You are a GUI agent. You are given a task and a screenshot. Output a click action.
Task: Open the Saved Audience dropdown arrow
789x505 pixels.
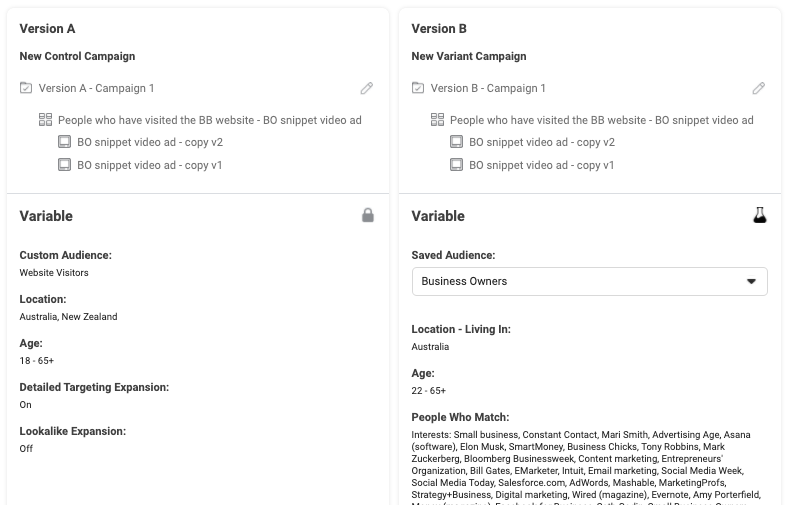752,282
